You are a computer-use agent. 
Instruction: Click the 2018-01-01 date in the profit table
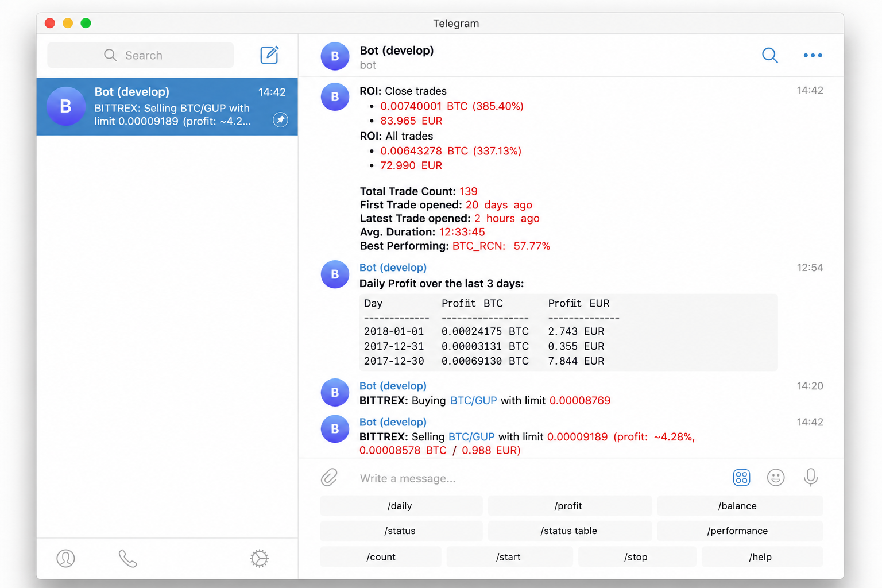394,331
